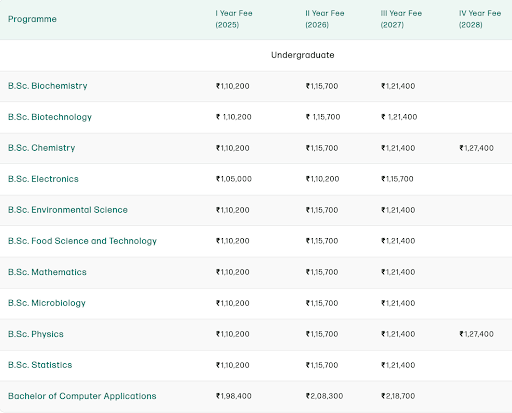The image size is (512, 413).
Task: Click the II Year Fee (2026) header
Action: coord(325,19)
